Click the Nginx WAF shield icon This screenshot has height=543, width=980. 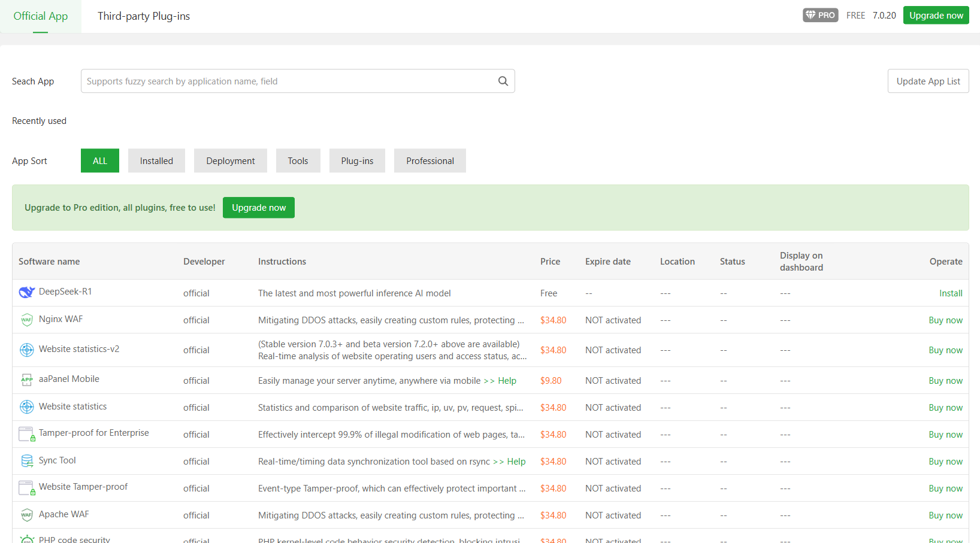[26, 320]
